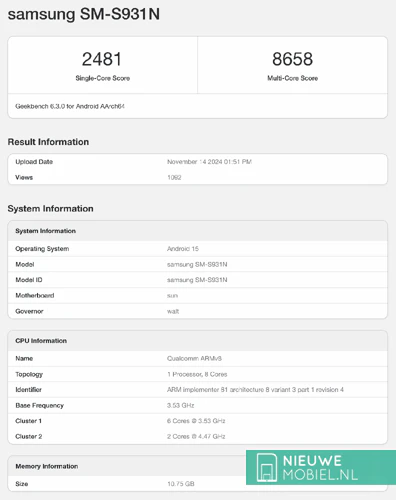Select the motherboard value 'sun'
This screenshot has width=396, height=500.
point(172,296)
